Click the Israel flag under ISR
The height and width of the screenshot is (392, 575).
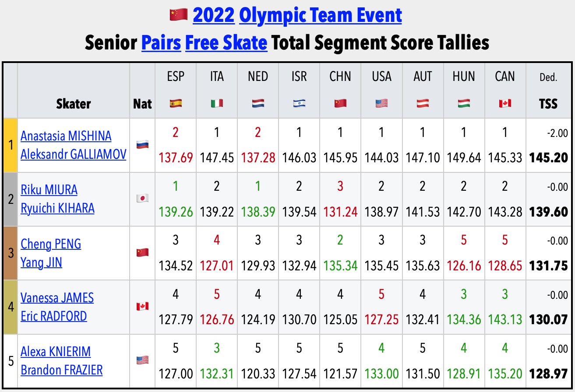[x=299, y=103]
